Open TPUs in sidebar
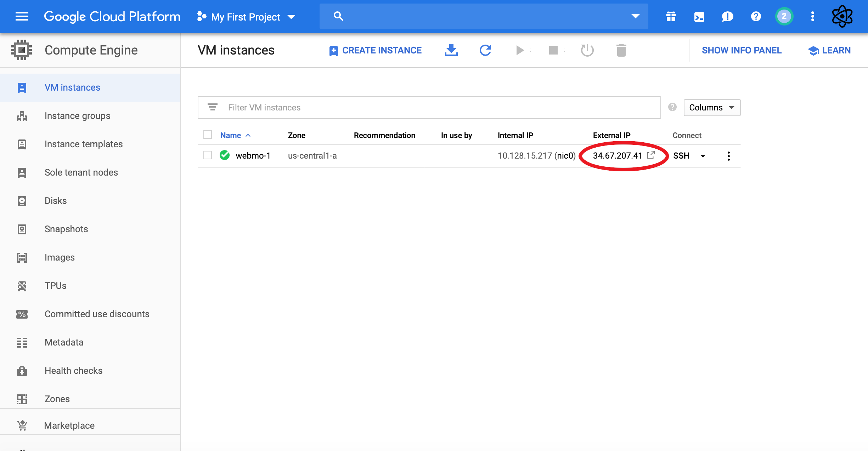 coord(90,286)
